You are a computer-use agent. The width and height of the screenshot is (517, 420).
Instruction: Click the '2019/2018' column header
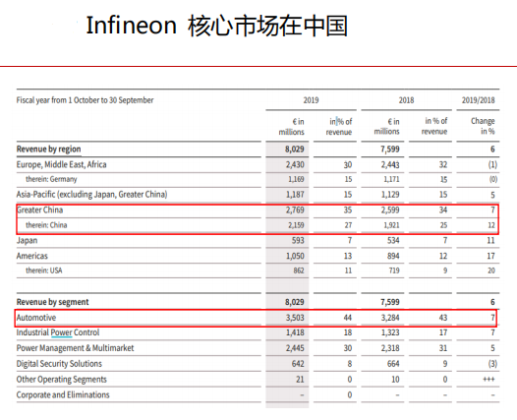coord(478,100)
